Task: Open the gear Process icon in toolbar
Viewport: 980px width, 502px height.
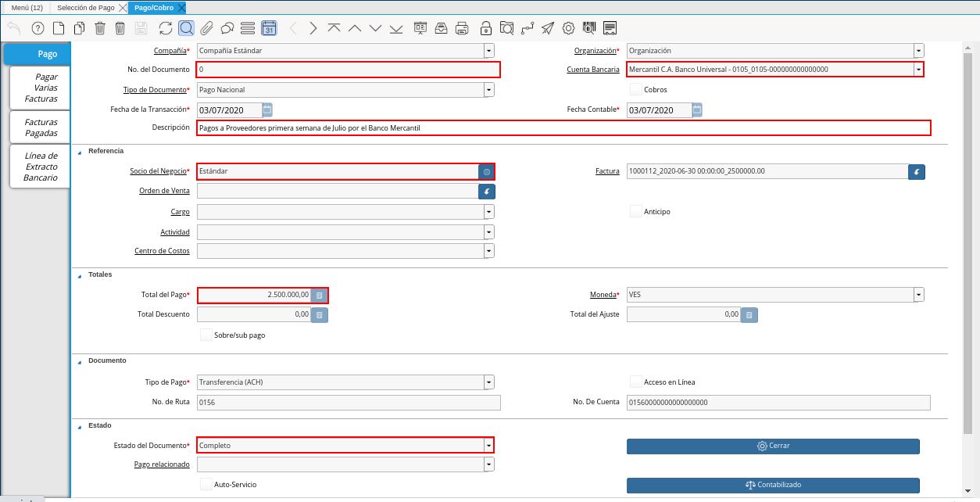Action: pyautogui.click(x=568, y=29)
